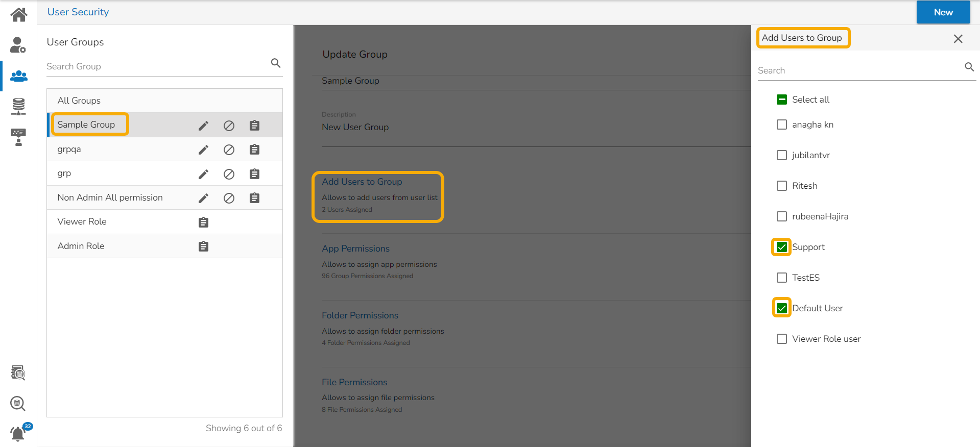Block the Sample Group using ban icon
This screenshot has height=447, width=980.
click(229, 126)
